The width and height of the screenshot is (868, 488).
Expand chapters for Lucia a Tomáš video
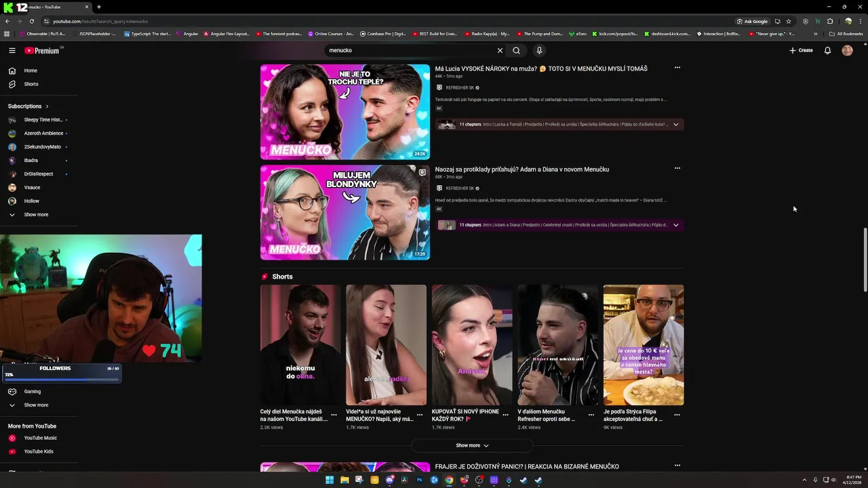tap(675, 124)
